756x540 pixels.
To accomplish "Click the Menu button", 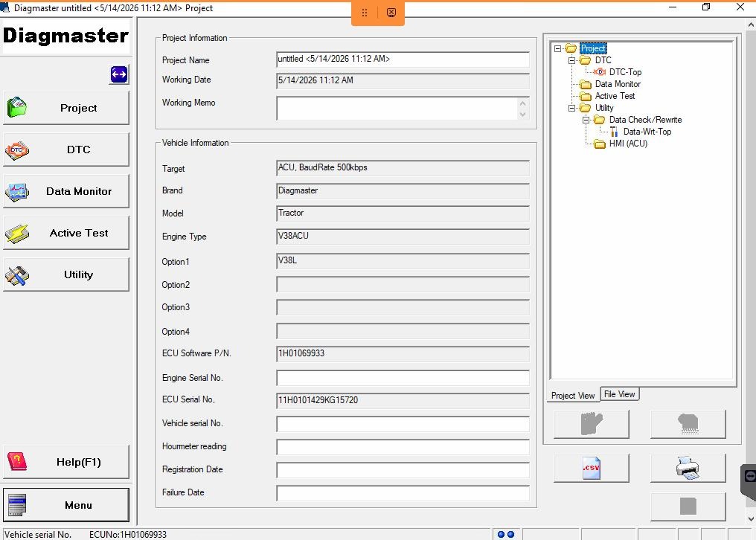I will 66,505.
